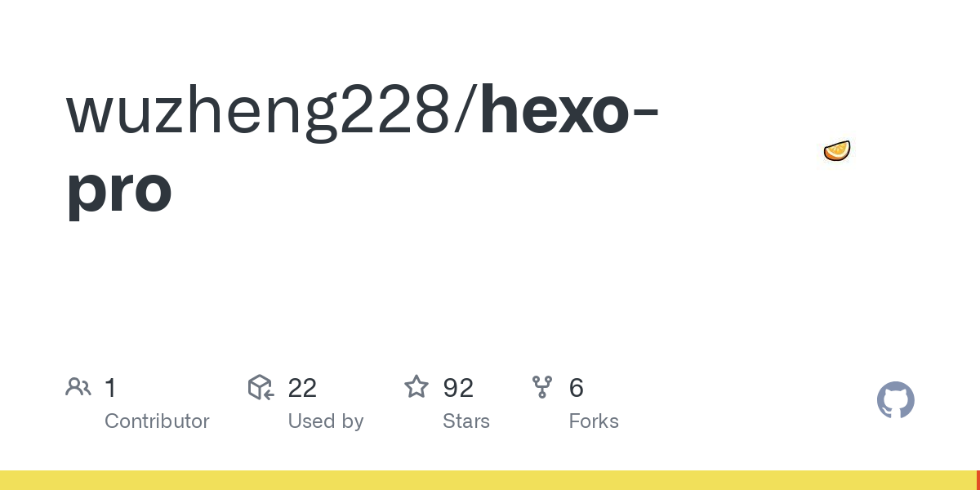Click the contributors people icon

78,387
